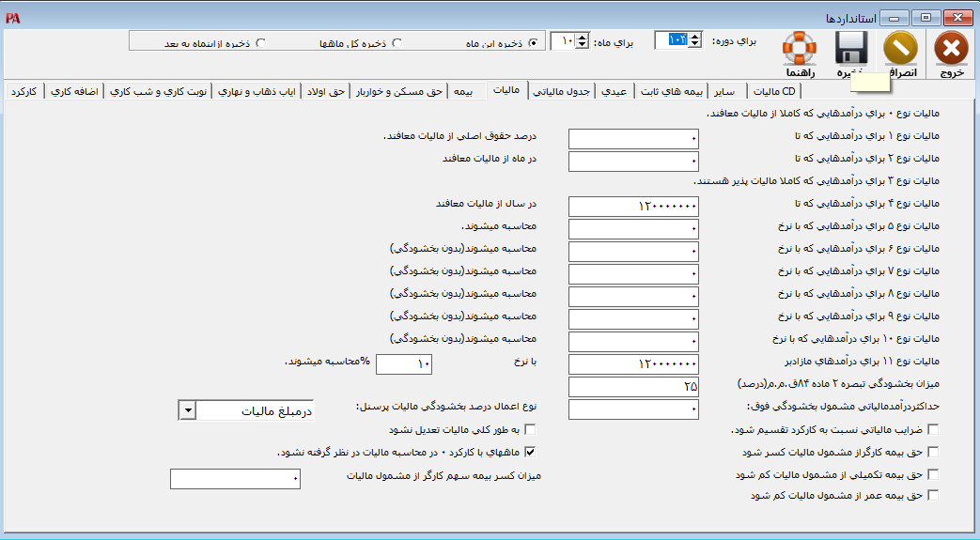Select the ذخیره کل ماهها radio option
The image size is (980, 540).
pyautogui.click(x=397, y=42)
